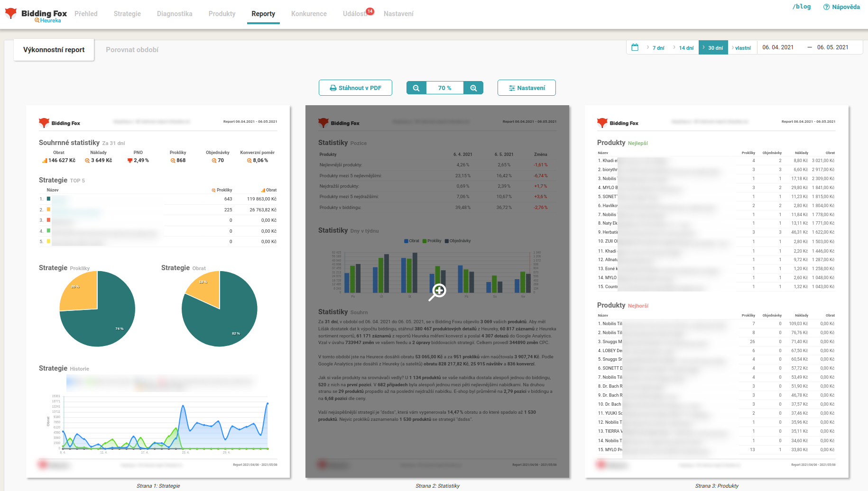Image resolution: width=868 pixels, height=491 pixels.
Task: Click orange swatch of strategy row 3
Action: (x=48, y=220)
